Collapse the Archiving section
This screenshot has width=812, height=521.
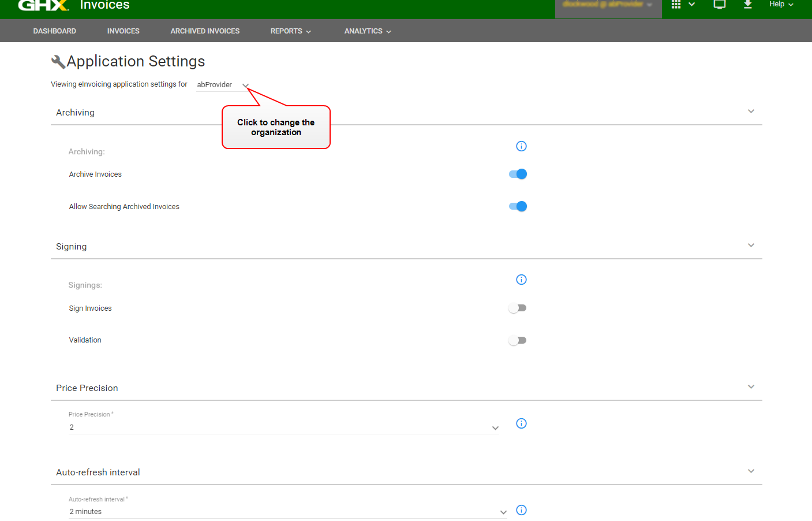(751, 111)
